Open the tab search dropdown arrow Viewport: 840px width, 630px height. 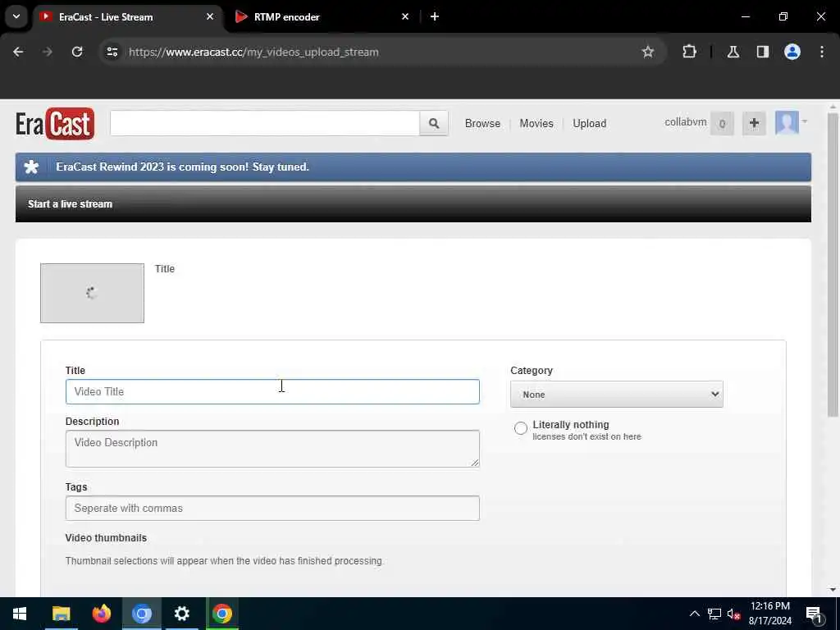click(x=16, y=16)
